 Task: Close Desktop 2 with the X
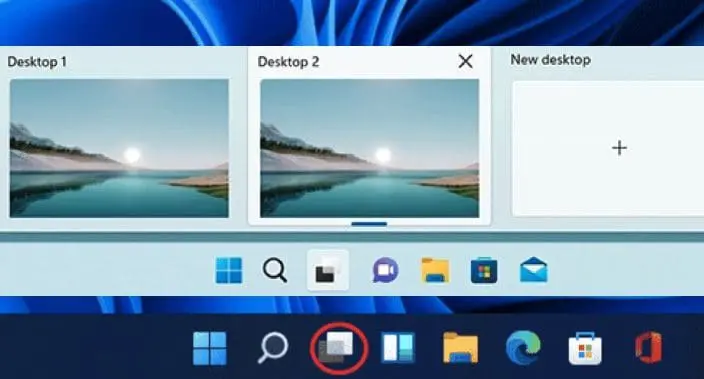[466, 61]
